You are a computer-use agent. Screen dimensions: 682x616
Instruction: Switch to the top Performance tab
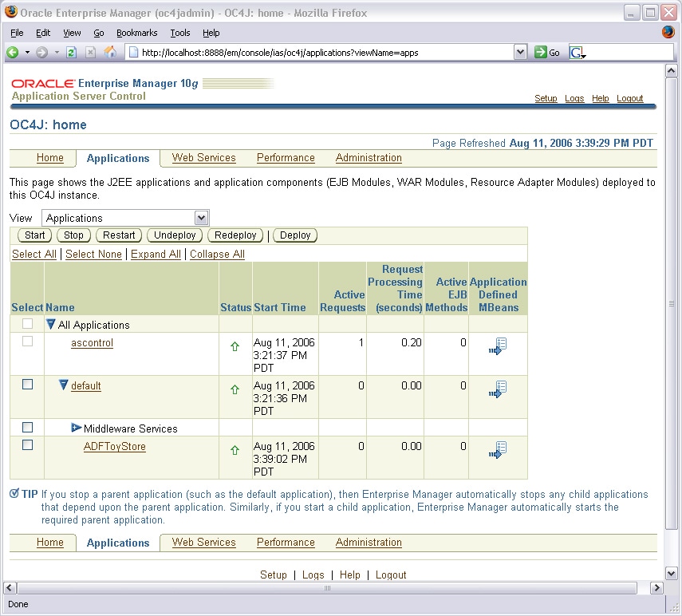(x=286, y=157)
